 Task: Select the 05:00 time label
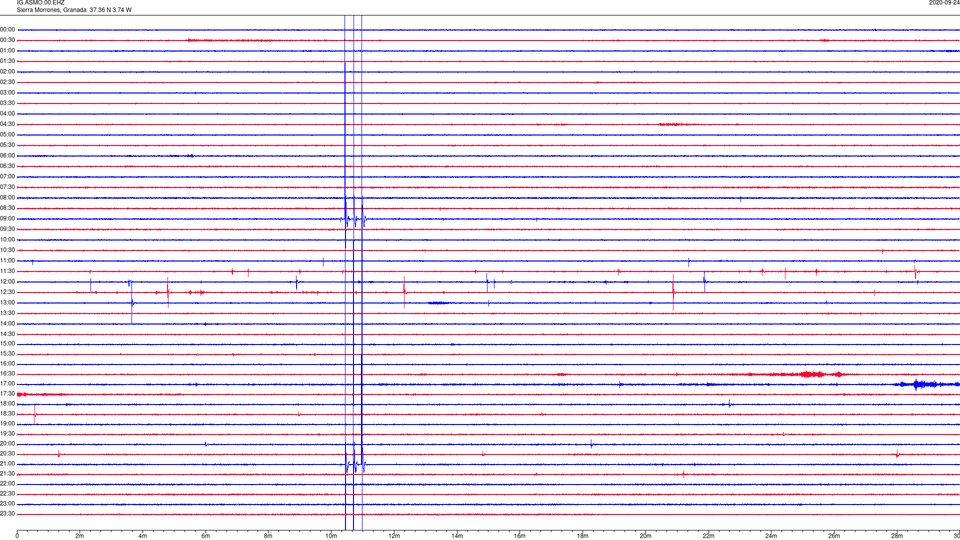[x=7, y=135]
